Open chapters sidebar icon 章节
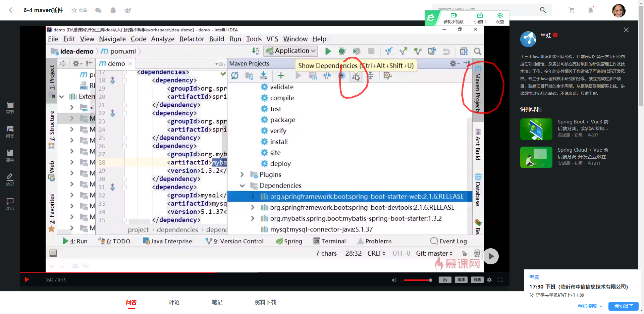 pos(10,108)
